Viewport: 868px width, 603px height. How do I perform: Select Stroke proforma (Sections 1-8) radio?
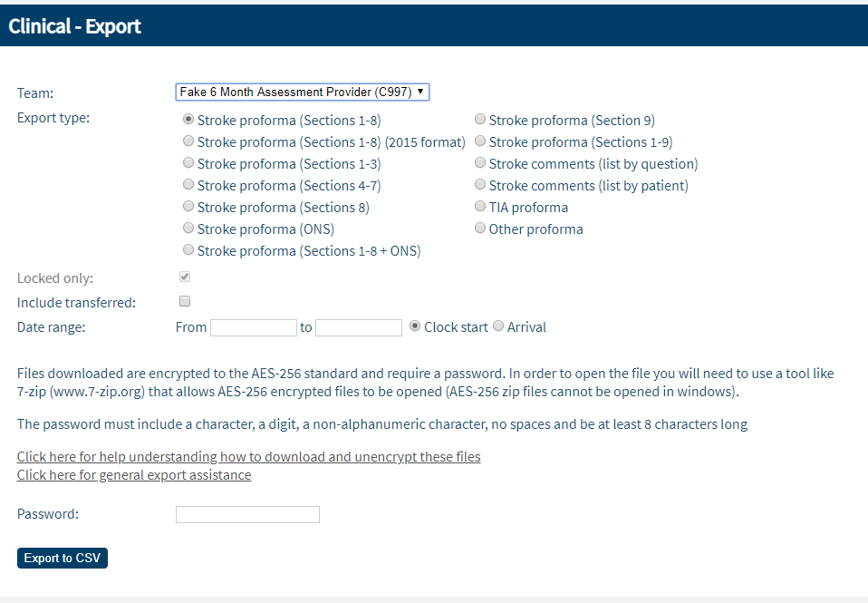point(188,120)
